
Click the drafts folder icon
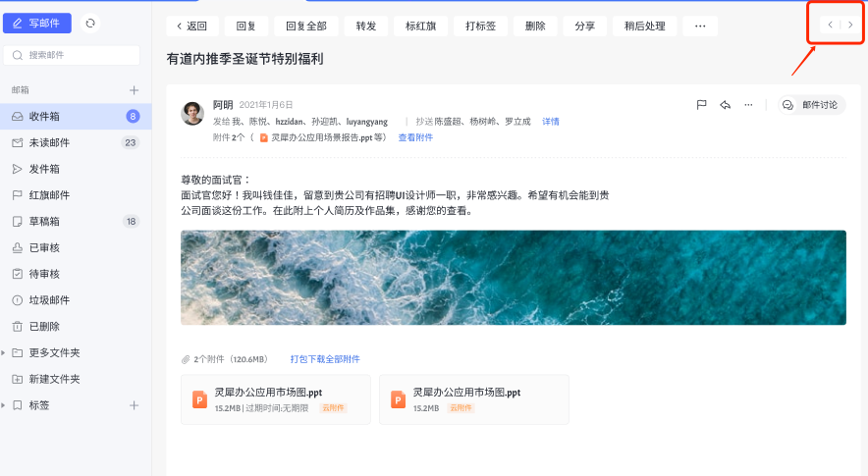click(18, 222)
